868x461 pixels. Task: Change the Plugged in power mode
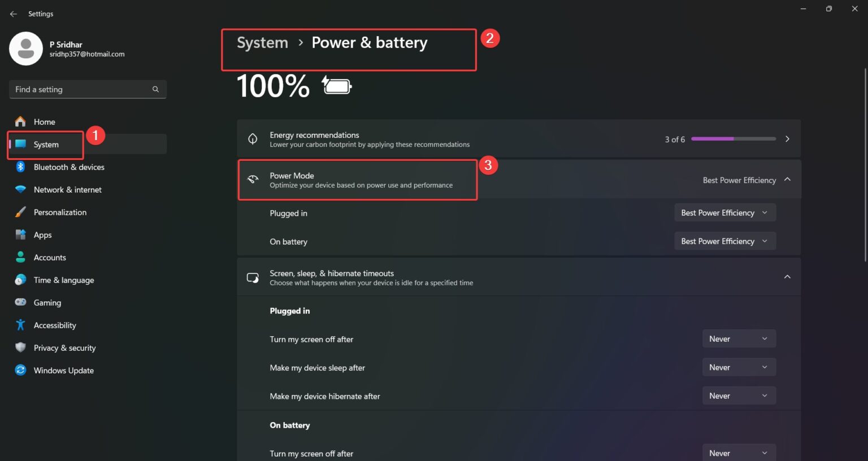click(724, 212)
